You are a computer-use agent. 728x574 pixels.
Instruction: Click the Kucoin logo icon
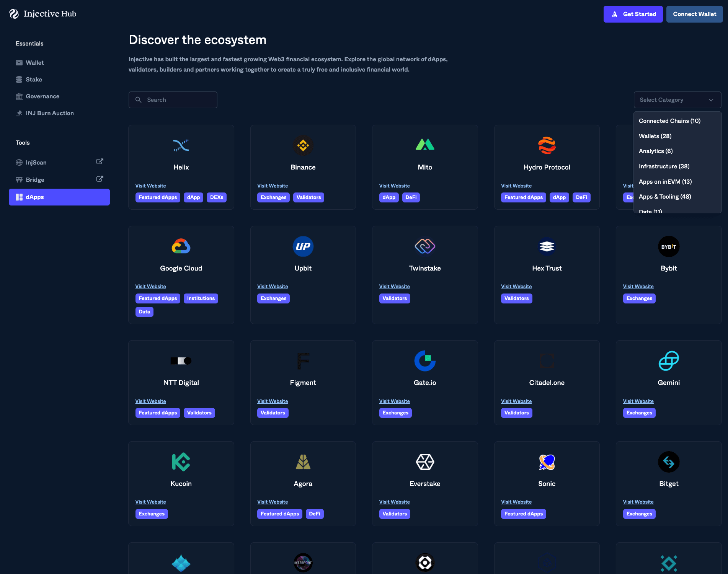(181, 462)
